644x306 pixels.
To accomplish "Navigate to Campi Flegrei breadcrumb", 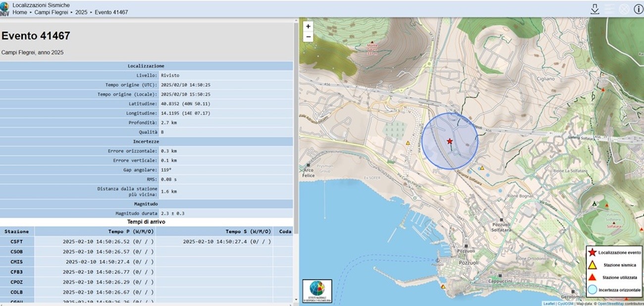I will [52, 12].
